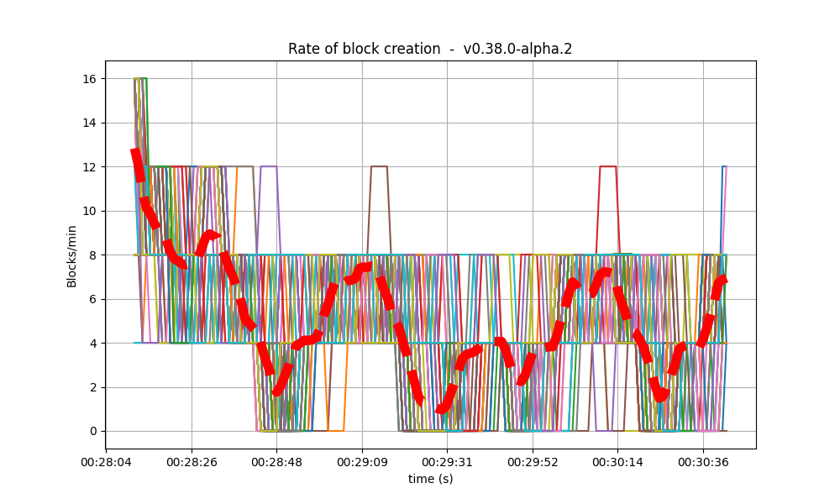Click the red 12 Blocks/min plateau near 00:30:14
This screenshot has height=504, width=840.
pyautogui.click(x=606, y=166)
